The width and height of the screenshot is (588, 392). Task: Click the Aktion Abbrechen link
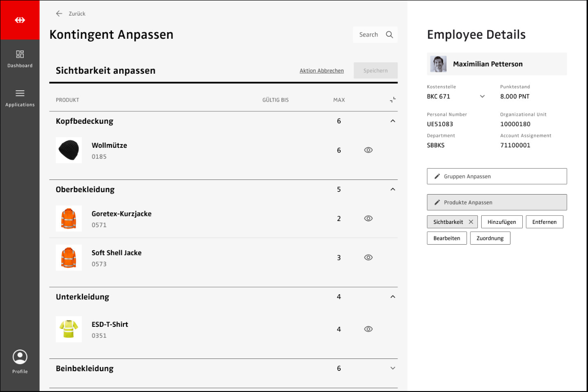321,71
